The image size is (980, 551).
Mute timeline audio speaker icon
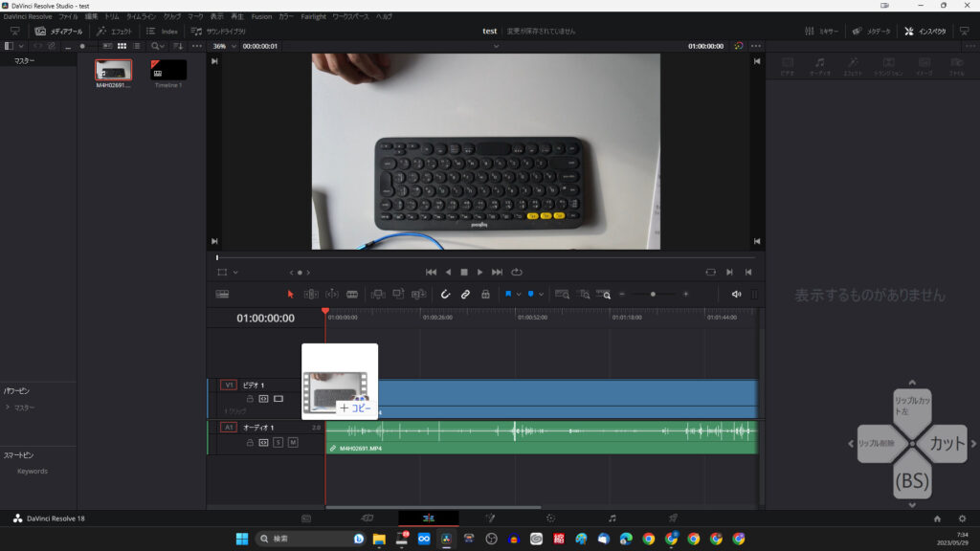(736, 295)
